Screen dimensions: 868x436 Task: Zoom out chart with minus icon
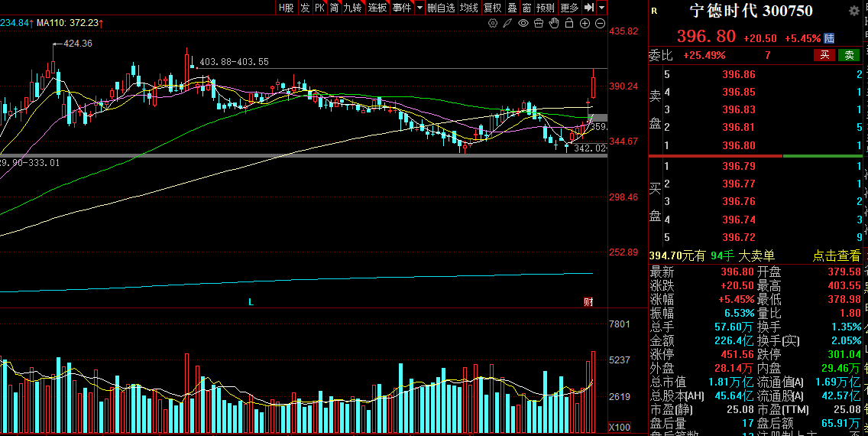point(599,24)
